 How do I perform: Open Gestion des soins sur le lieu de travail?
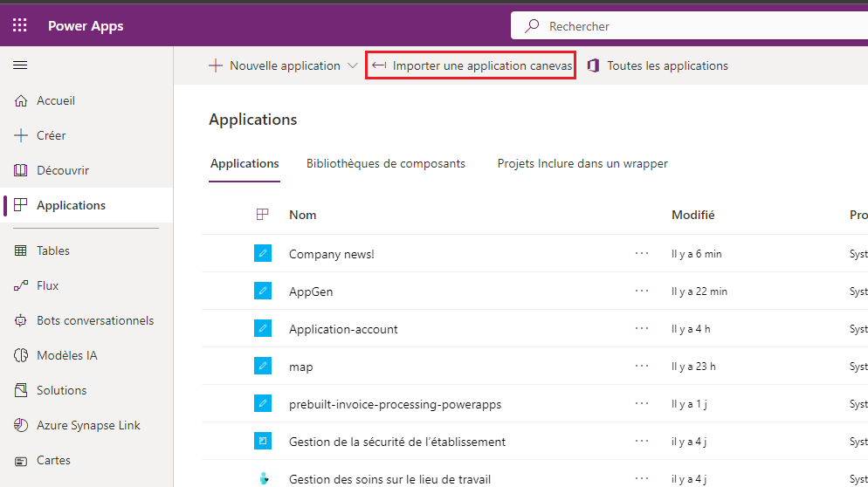pos(390,479)
